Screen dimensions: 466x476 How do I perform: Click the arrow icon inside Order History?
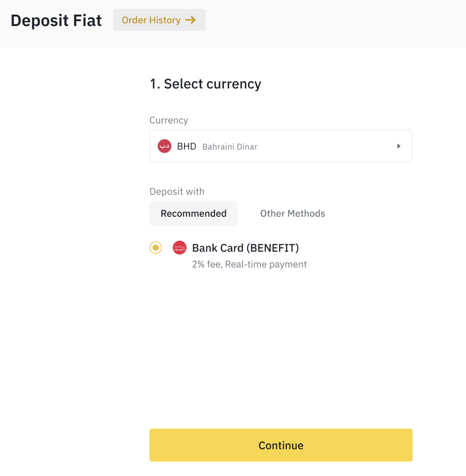[x=191, y=20]
